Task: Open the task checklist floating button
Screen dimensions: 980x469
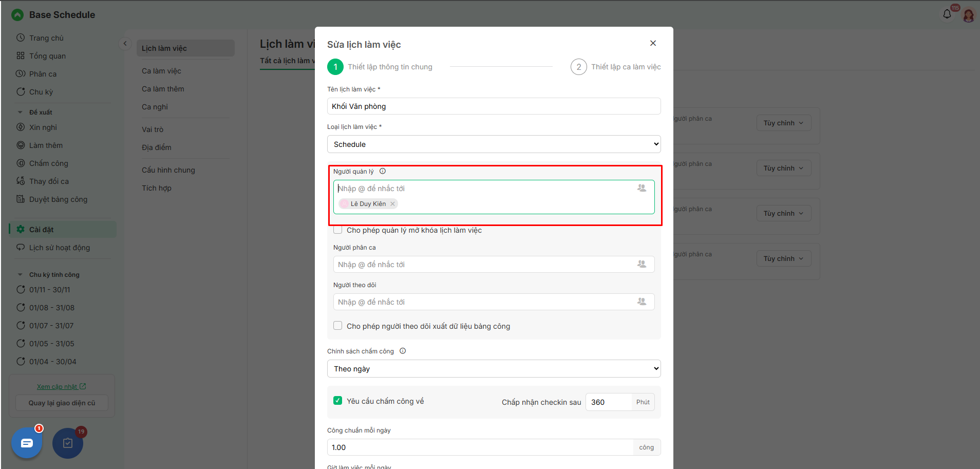Action: 68,443
